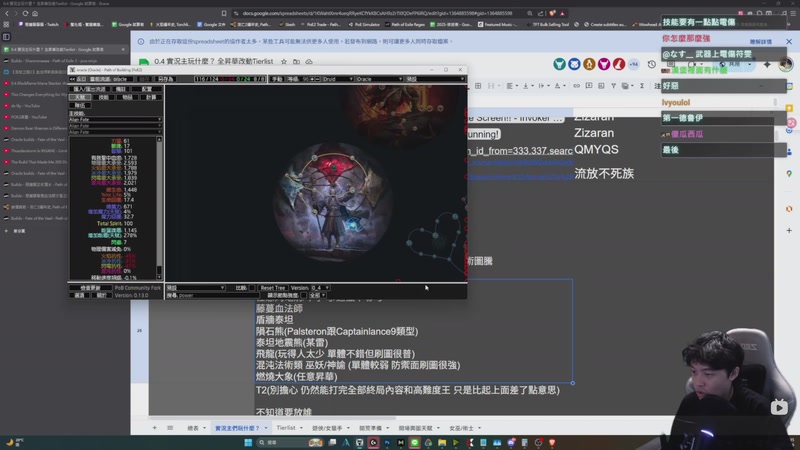Image resolution: width=800 pixels, height=450 pixels.
Task: Select the POE2 YouTube vertical tab
Action: pos(34,117)
